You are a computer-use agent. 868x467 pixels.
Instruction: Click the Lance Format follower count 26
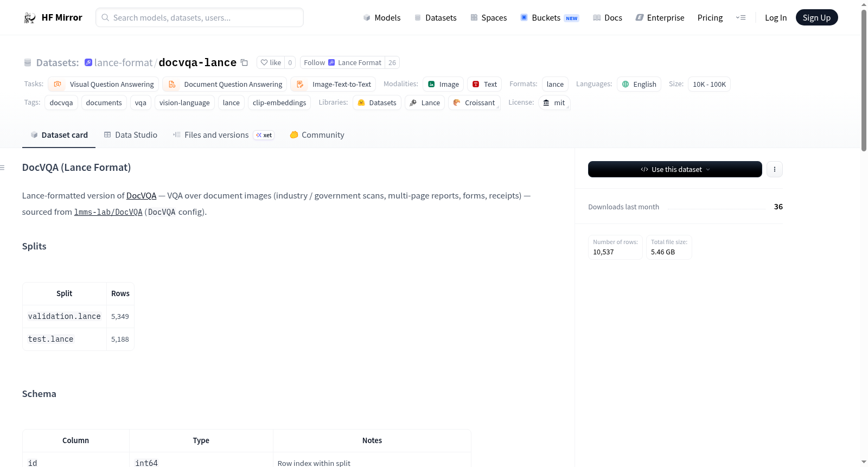click(392, 62)
